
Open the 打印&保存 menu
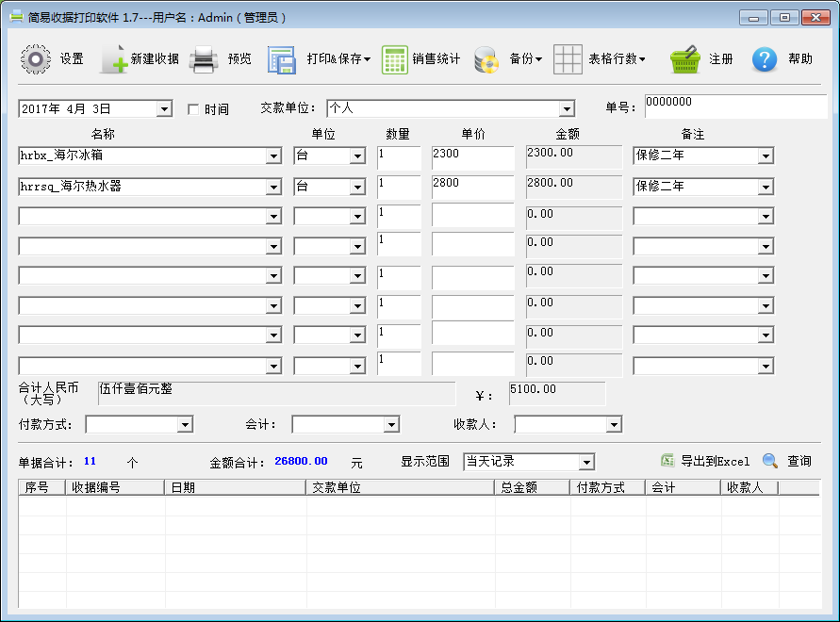click(338, 59)
